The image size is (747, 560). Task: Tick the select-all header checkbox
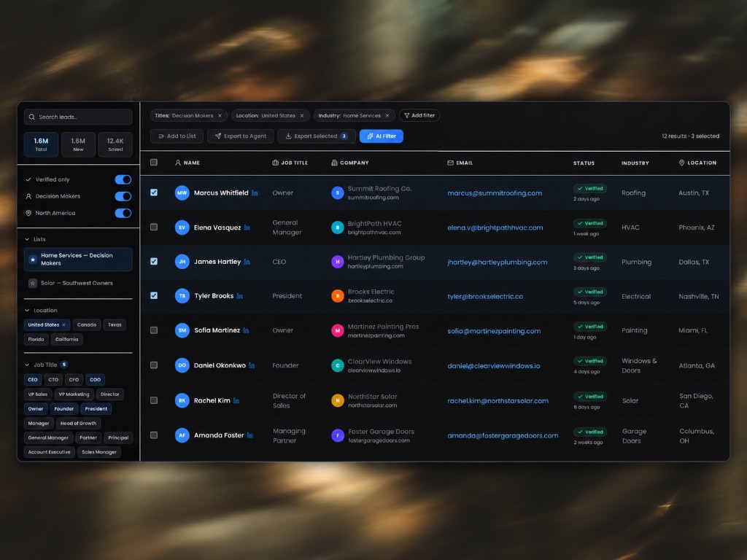153,163
